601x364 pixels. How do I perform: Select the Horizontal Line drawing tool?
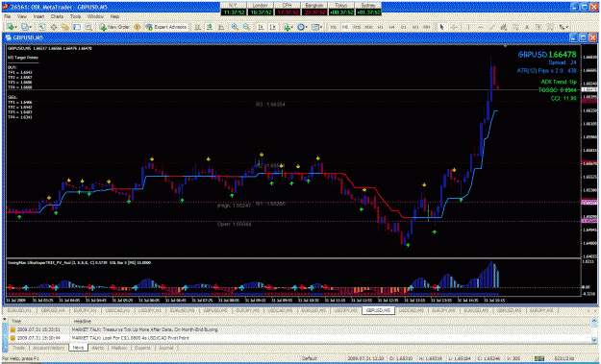coord(480,27)
